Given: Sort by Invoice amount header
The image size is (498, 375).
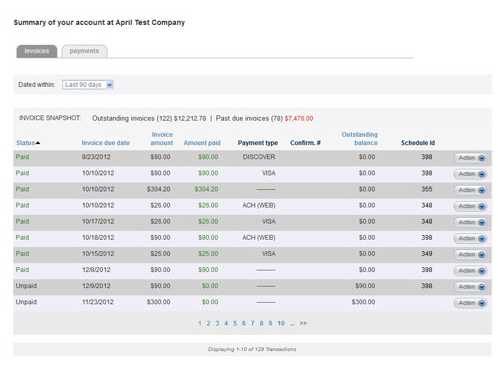Looking at the screenshot, I should 162,139.
